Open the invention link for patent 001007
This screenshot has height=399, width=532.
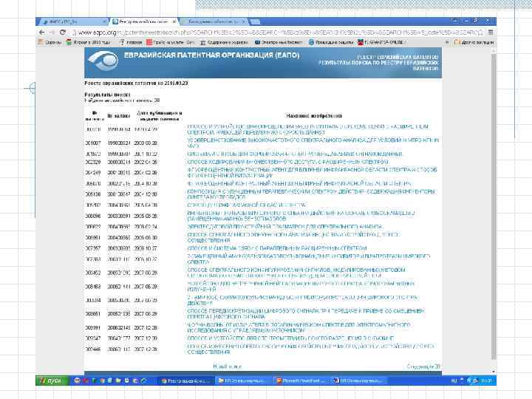coord(313,143)
